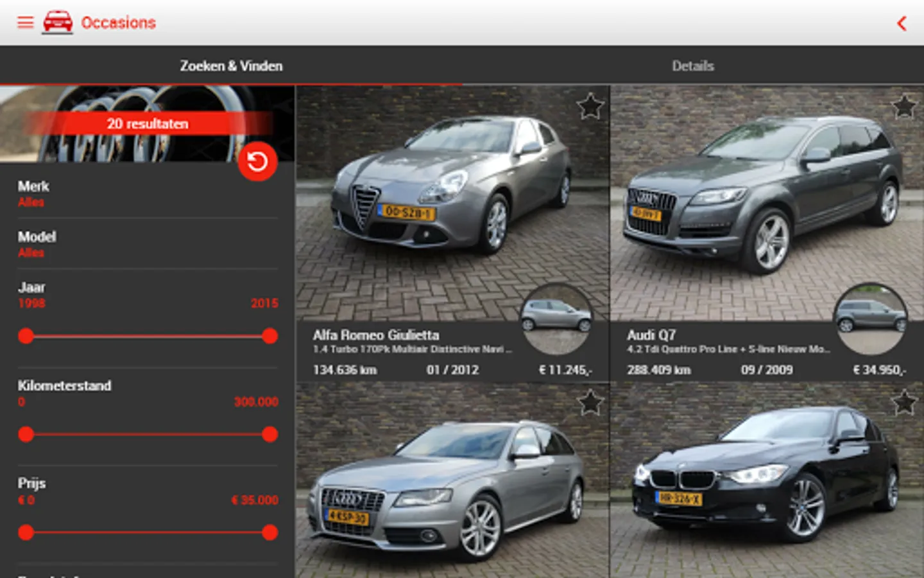This screenshot has height=578, width=924.
Task: Click the Kilometerstand slider maximum handle
Action: (270, 434)
